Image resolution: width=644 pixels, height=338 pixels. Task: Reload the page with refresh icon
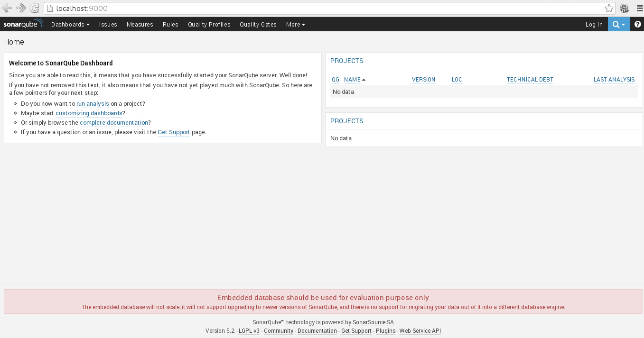click(x=35, y=8)
